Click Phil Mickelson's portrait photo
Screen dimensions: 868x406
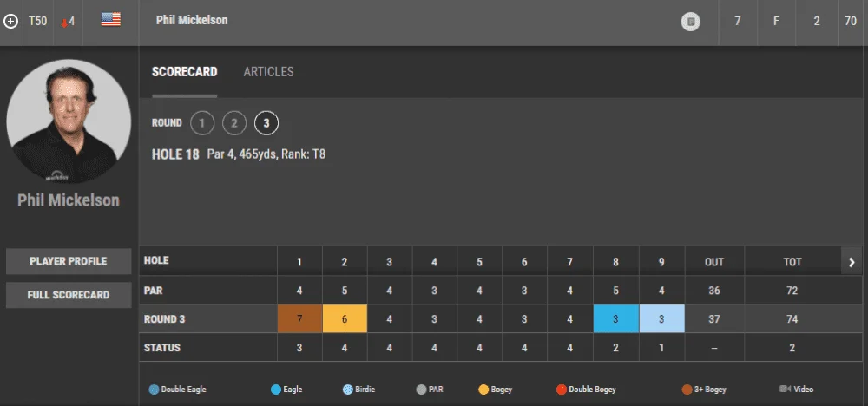[x=69, y=121]
